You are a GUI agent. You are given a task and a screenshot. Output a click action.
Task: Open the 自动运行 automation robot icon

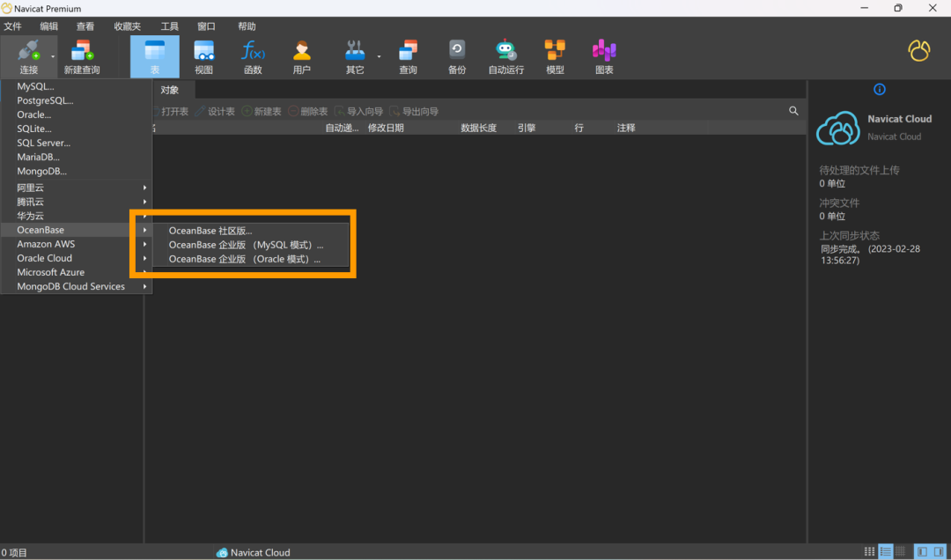[x=505, y=50]
